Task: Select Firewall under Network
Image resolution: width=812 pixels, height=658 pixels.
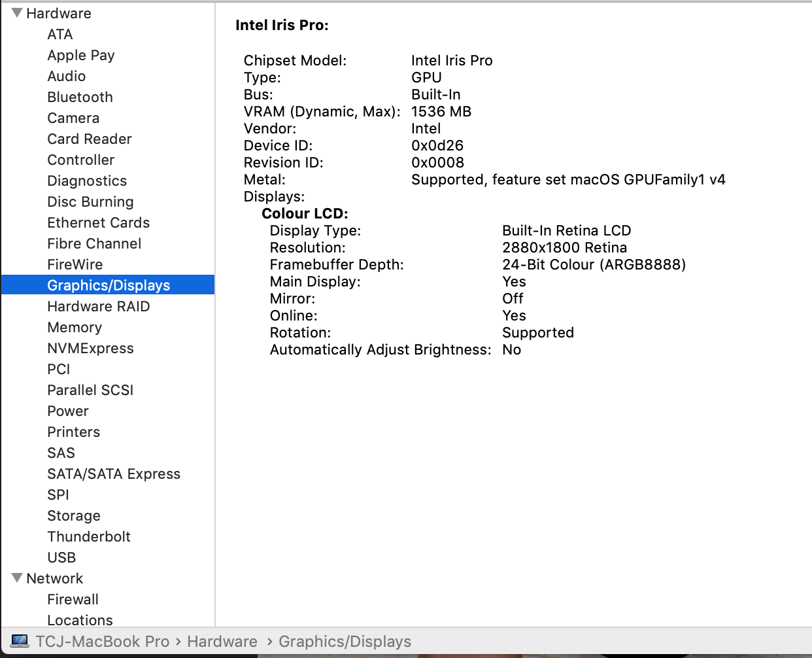Action: tap(73, 599)
